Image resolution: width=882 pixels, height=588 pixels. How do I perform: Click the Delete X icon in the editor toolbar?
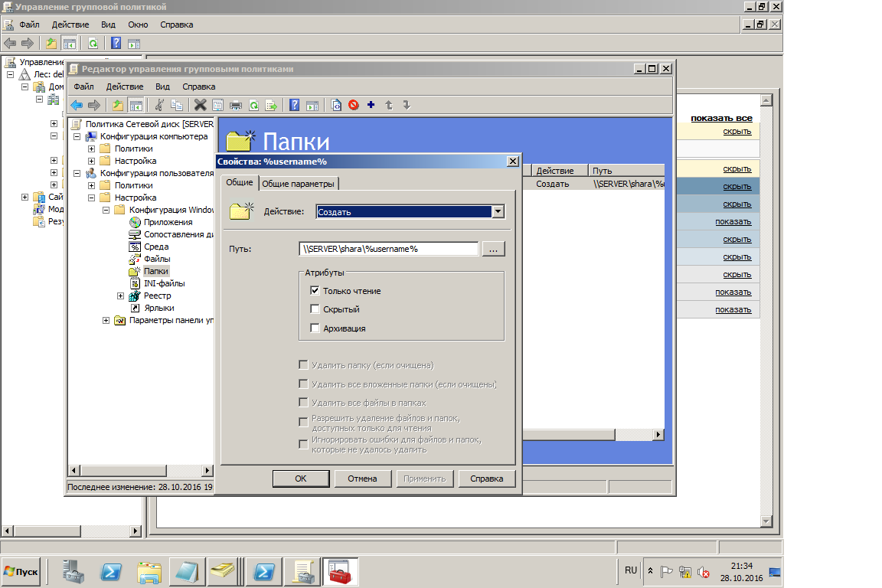[x=201, y=105]
